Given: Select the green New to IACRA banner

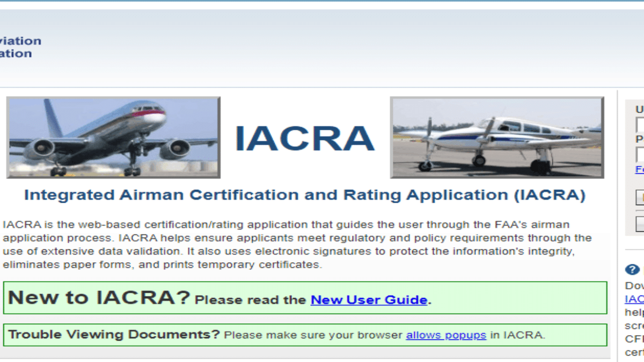Looking at the screenshot, I should 306,298.
